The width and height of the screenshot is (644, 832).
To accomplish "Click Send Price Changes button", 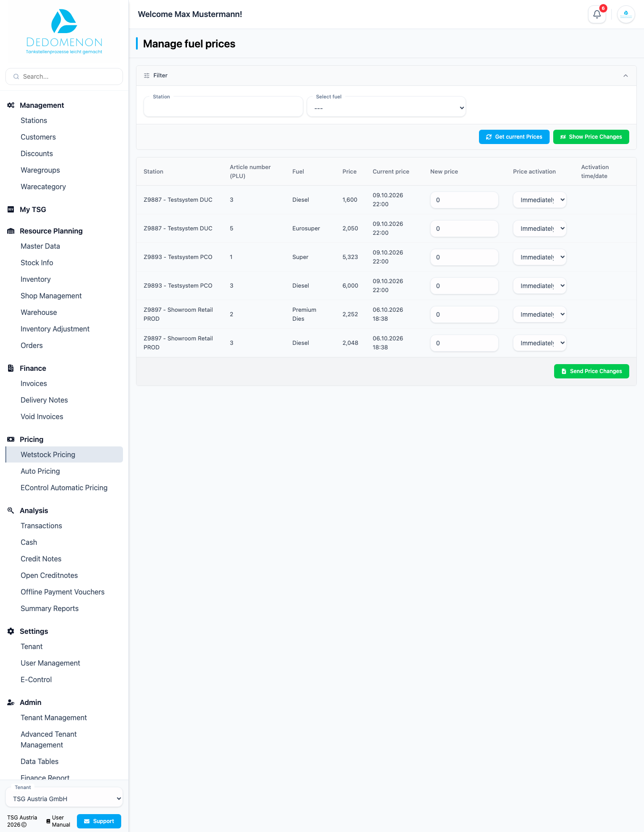I will point(591,371).
